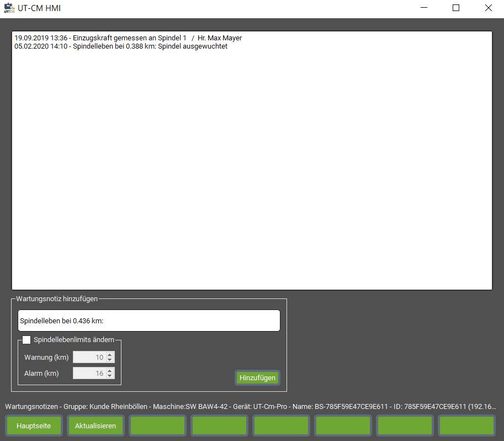Click the empty green button next to Aktualisieren
Screen dimensions: 504x441
click(x=157, y=426)
